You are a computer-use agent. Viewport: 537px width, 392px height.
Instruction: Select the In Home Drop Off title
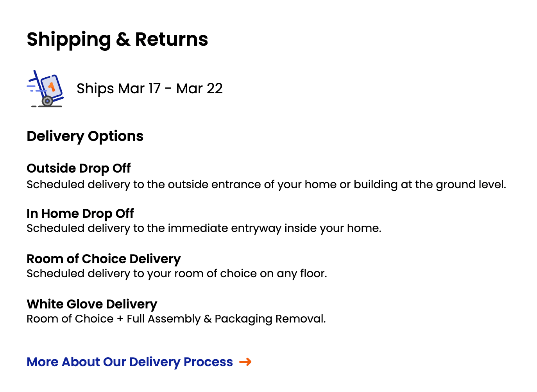(80, 214)
